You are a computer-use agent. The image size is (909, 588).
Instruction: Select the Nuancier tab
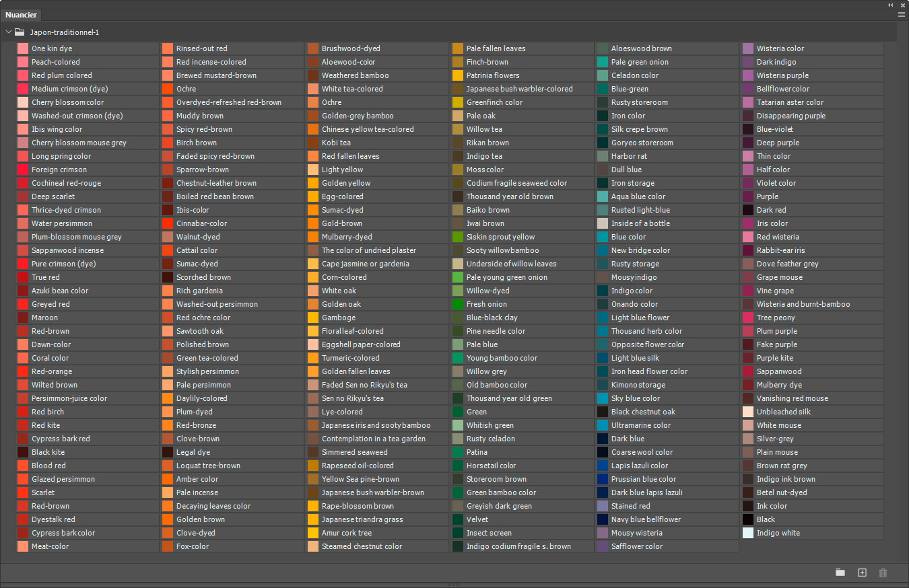click(22, 15)
